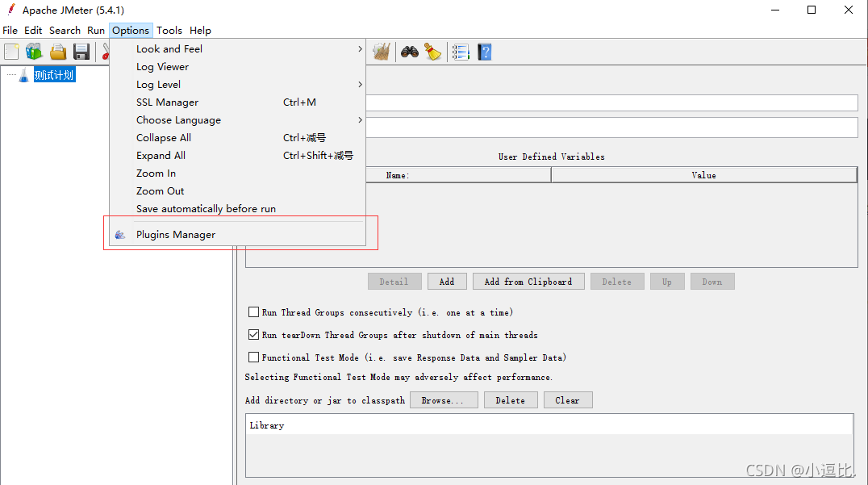Click Browse... classpath button
Screen dimensions: 868x485
[444, 399]
